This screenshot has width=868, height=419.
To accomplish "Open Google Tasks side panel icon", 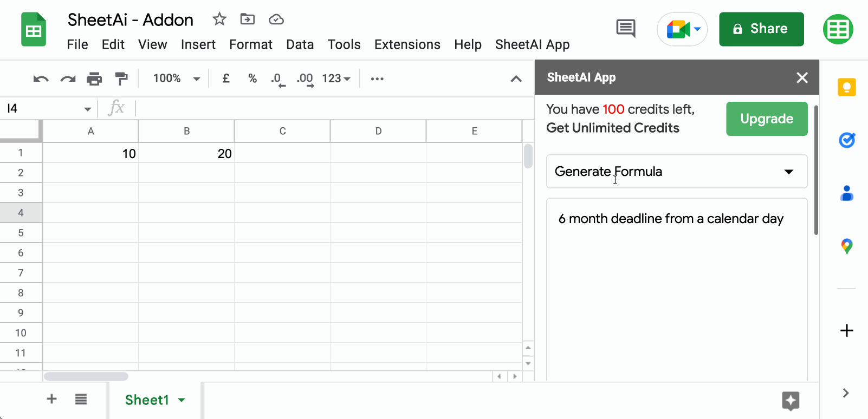I will (x=847, y=140).
